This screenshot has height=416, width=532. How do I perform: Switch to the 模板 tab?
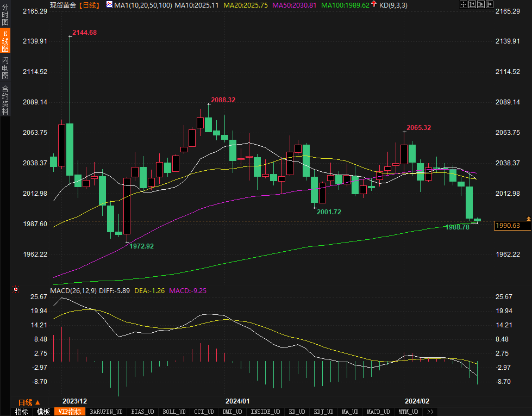[43, 412]
